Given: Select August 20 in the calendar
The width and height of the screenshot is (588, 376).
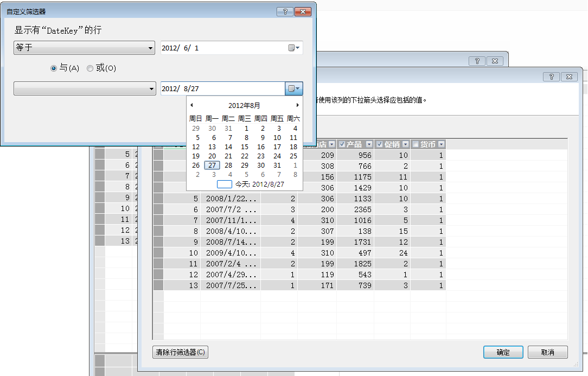Looking at the screenshot, I should point(212,156).
